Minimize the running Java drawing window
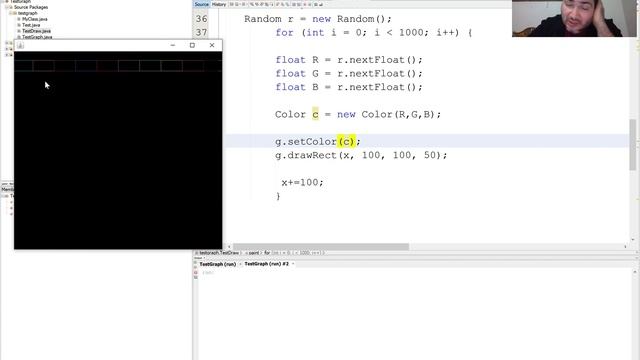This screenshot has width=640, height=360. [x=173, y=45]
